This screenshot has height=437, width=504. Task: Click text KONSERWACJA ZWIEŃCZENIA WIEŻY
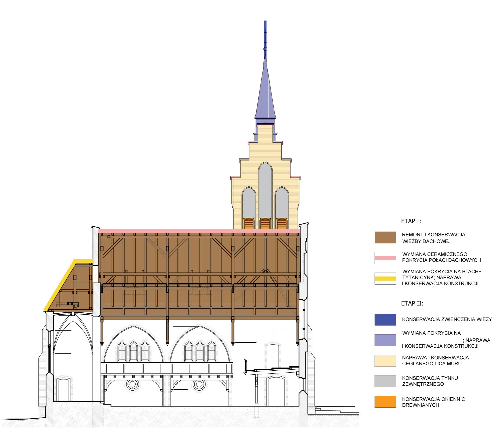coord(447,319)
